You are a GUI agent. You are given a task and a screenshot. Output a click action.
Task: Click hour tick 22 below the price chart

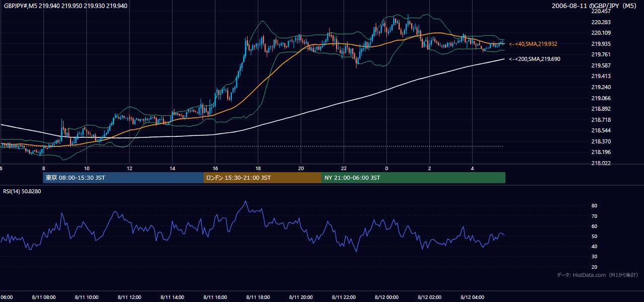[x=344, y=168]
